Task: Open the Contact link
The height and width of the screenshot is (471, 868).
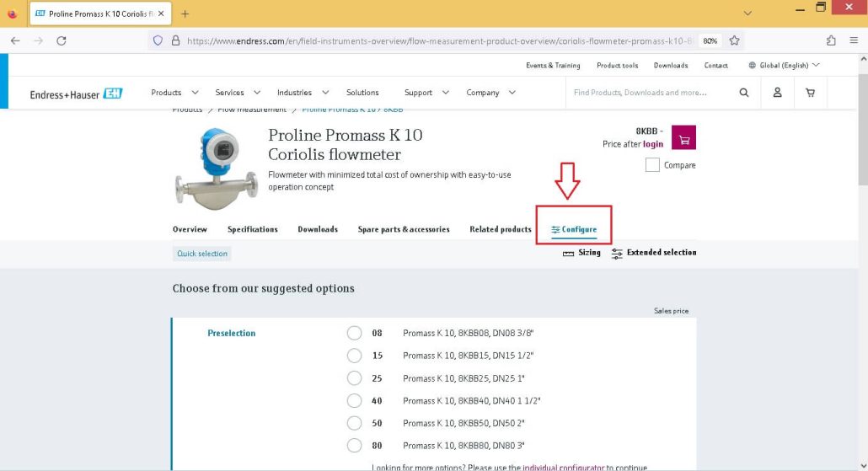Action: (x=715, y=66)
